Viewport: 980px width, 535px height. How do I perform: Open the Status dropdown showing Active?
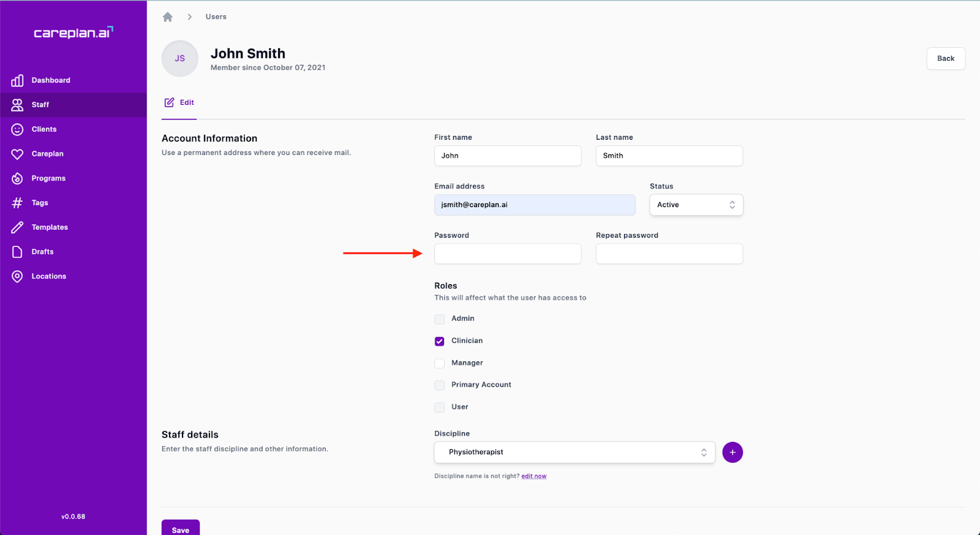(696, 205)
